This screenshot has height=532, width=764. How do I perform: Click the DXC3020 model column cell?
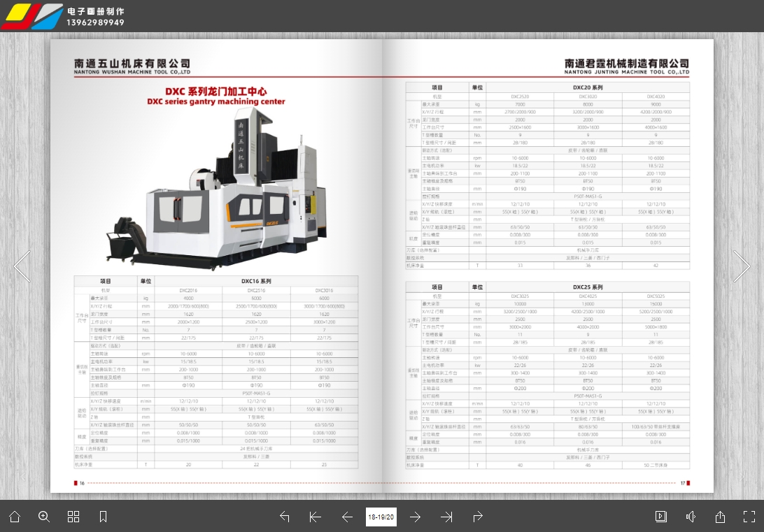588,97
